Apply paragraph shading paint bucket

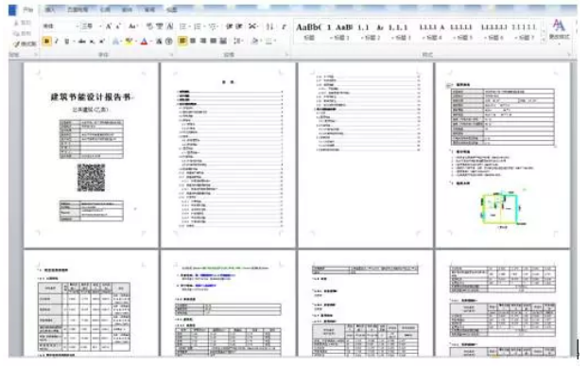[x=255, y=41]
